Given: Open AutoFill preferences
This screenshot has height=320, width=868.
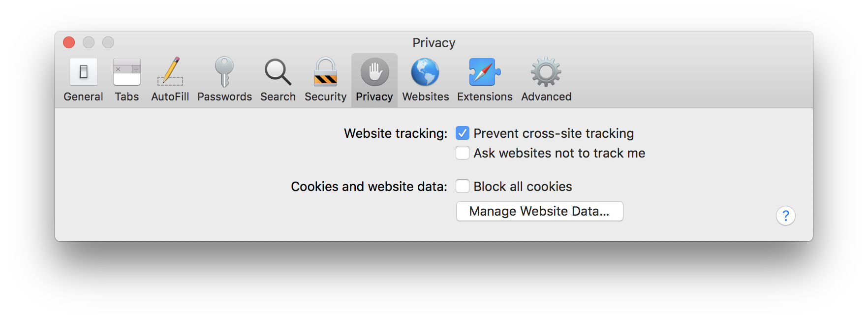Looking at the screenshot, I should coord(170,79).
